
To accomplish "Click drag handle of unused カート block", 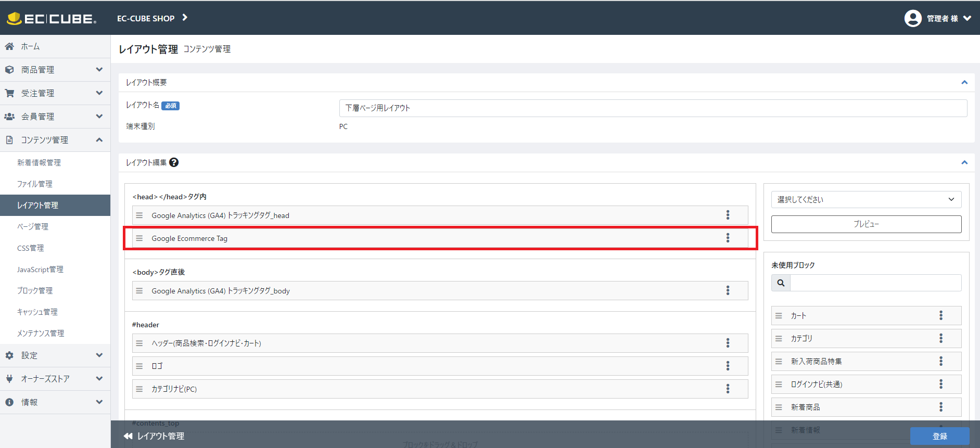I will [x=779, y=316].
